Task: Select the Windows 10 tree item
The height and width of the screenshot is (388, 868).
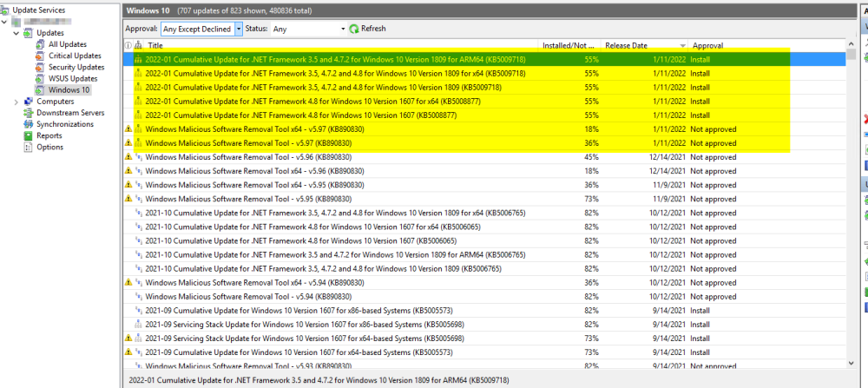Action: point(69,89)
